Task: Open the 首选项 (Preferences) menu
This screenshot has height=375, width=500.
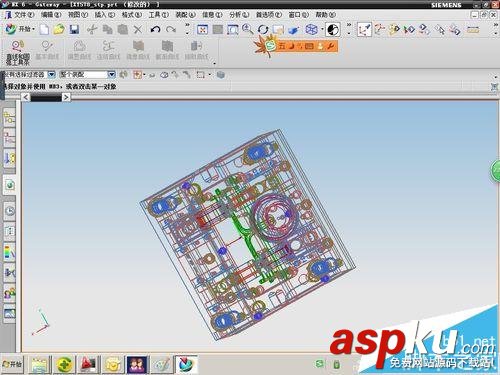Action: tap(269, 15)
